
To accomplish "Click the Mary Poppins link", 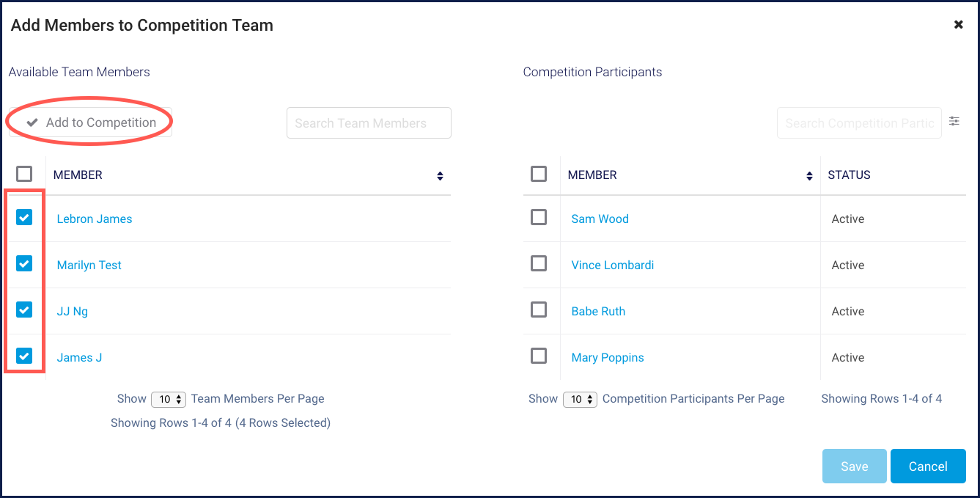I will click(607, 358).
